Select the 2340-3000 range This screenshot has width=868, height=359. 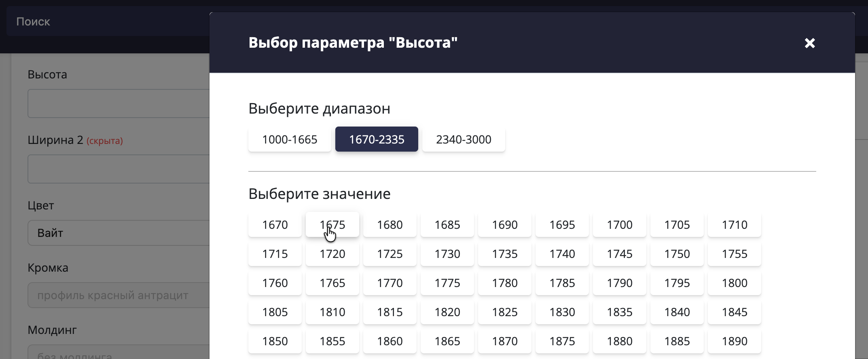click(x=464, y=139)
